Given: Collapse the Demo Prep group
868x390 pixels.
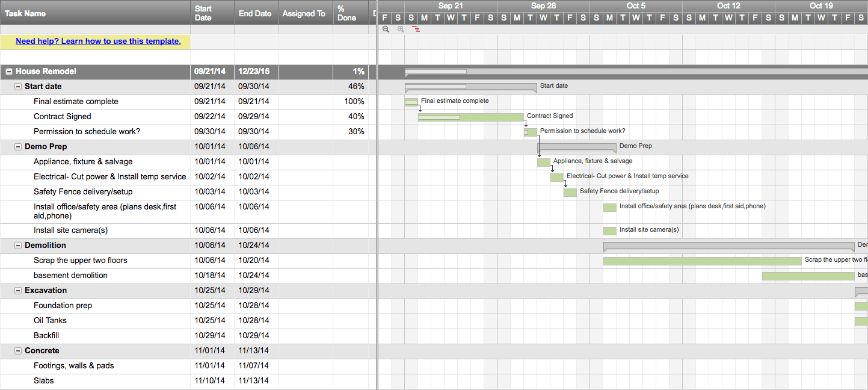Looking at the screenshot, I should click(19, 147).
